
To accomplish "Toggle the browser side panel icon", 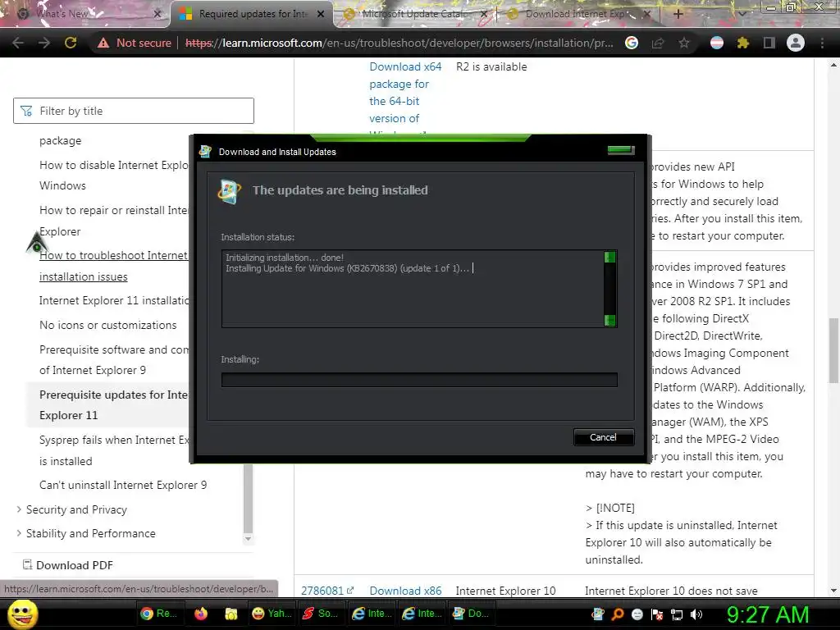I will (x=769, y=43).
